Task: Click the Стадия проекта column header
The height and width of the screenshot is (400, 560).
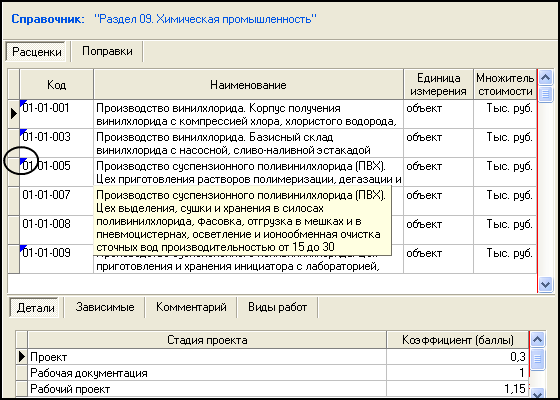Action: [x=207, y=340]
